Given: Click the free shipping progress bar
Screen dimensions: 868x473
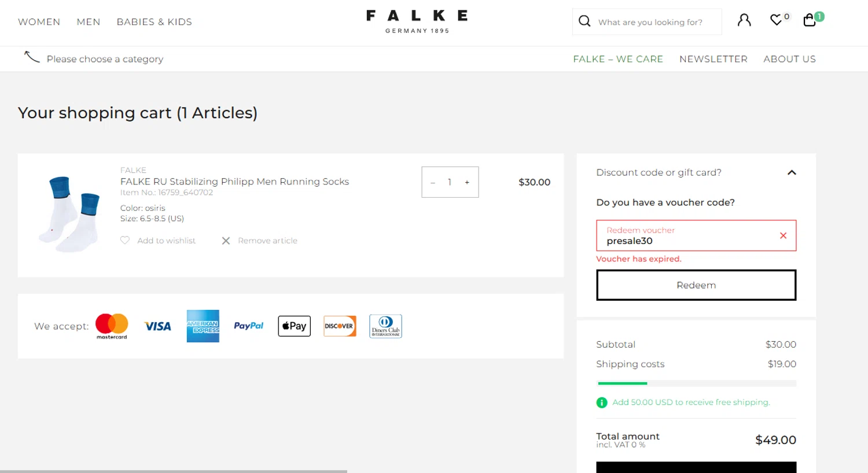Looking at the screenshot, I should pyautogui.click(x=697, y=383).
